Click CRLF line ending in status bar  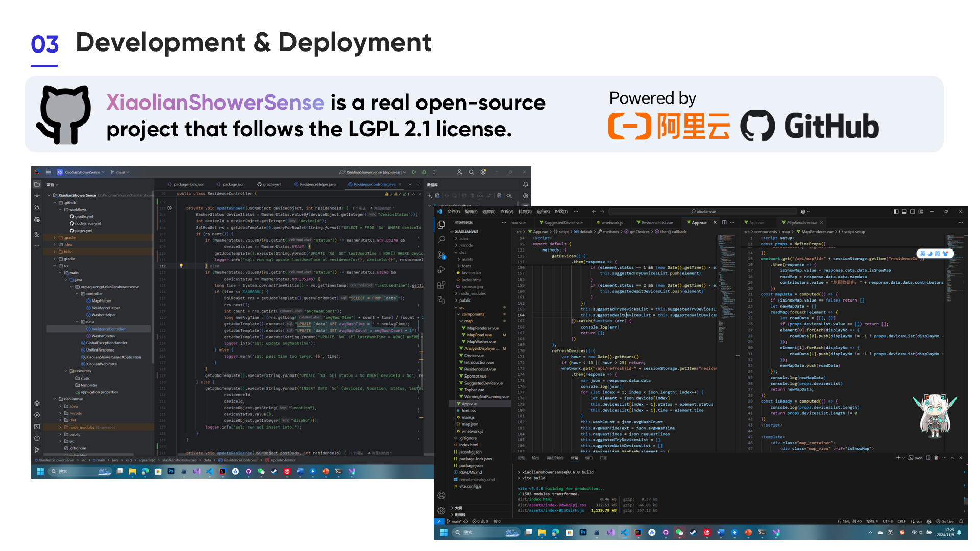pyautogui.click(x=901, y=521)
